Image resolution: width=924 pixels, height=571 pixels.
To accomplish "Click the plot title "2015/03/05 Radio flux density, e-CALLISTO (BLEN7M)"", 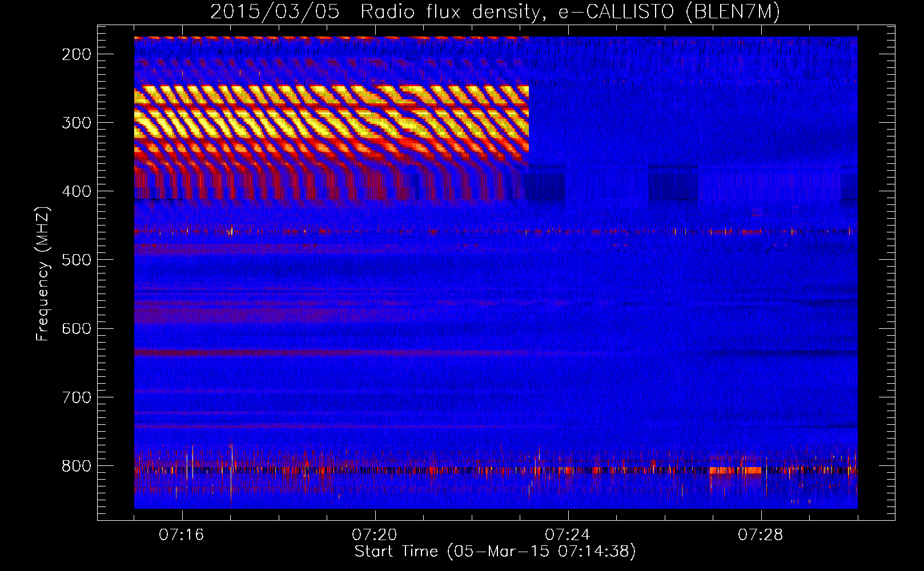I will click(x=495, y=12).
